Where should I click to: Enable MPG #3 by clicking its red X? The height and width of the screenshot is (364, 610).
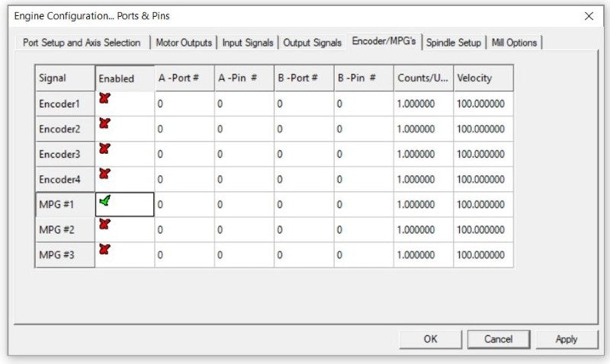[104, 249]
